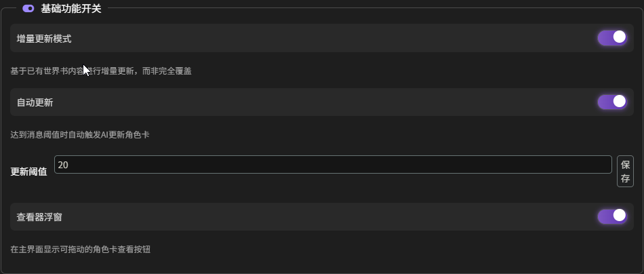
Task: Focus the 更新阈值 input field
Action: tap(332, 165)
